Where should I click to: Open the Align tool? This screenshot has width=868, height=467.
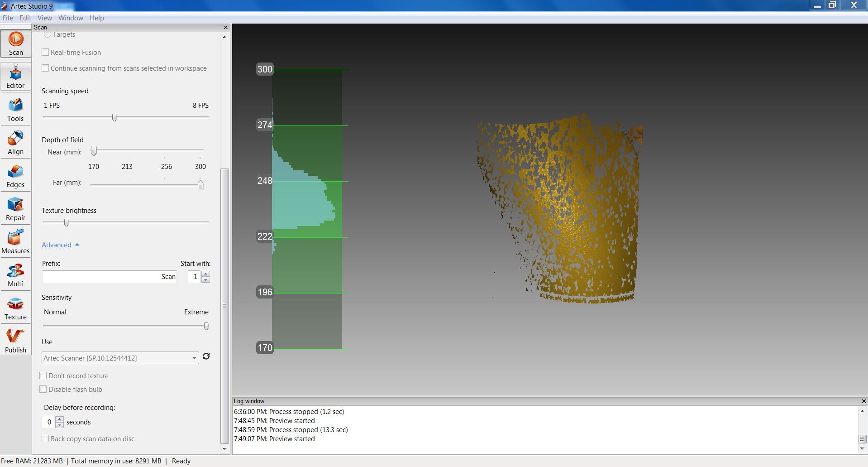15,142
